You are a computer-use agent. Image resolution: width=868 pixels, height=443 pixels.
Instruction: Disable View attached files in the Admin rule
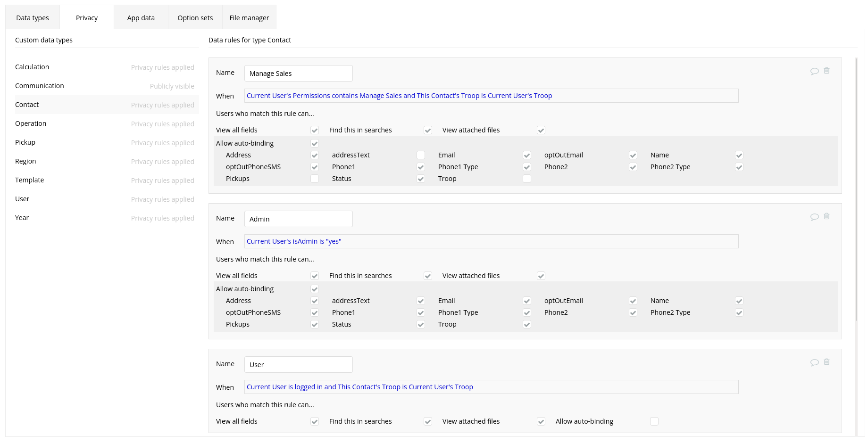[541, 276]
